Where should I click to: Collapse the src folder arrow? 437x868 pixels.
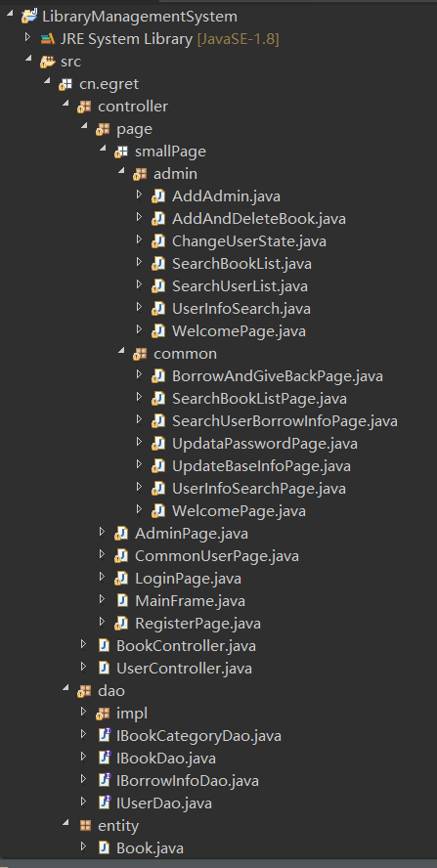coord(28,60)
